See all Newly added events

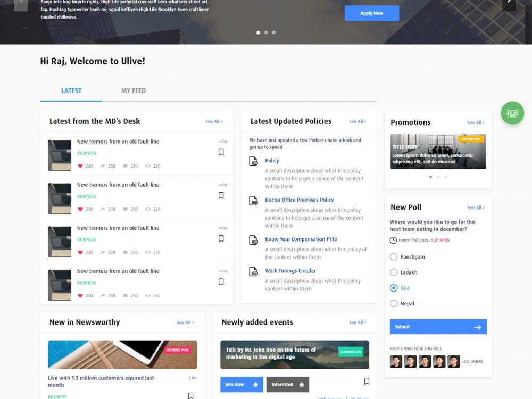click(358, 323)
